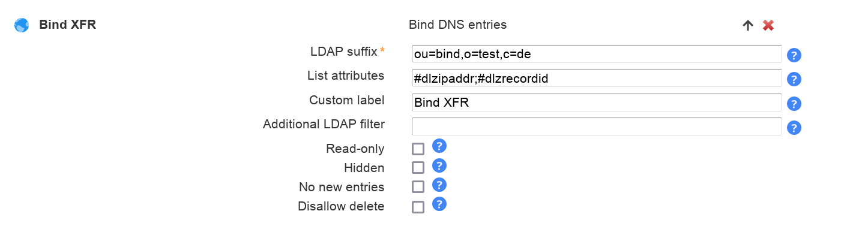Edit the Custom label field
The image size is (868, 241).
pyautogui.click(x=596, y=103)
